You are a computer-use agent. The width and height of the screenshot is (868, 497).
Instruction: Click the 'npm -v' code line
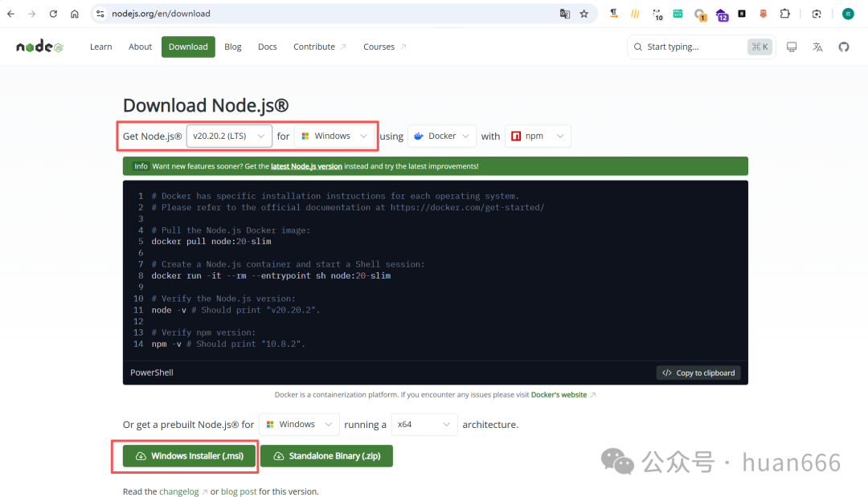click(228, 344)
